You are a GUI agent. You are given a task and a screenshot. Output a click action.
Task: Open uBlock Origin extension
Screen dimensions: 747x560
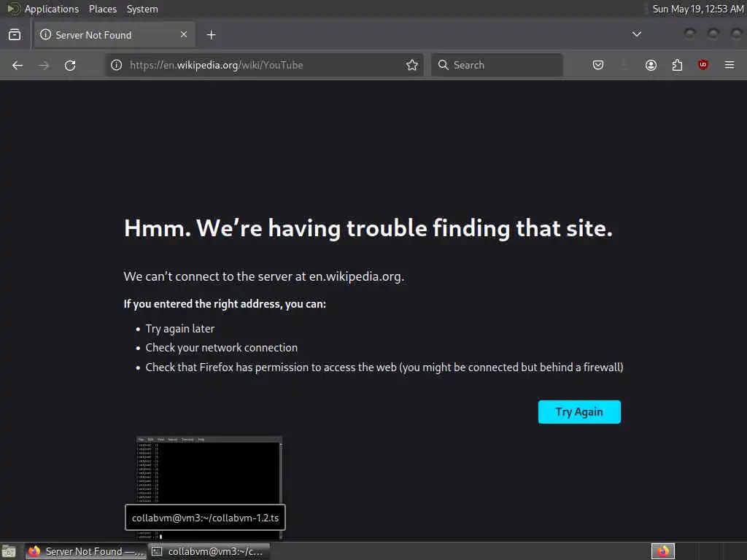click(703, 65)
